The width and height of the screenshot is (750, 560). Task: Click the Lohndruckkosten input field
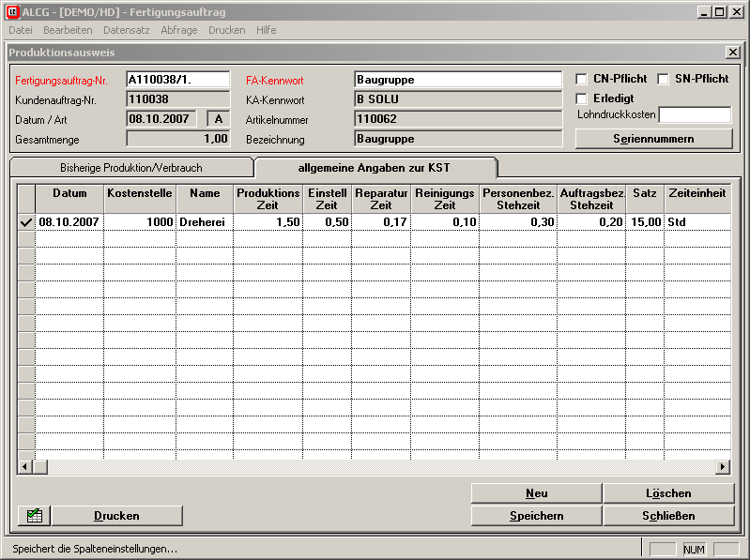click(x=694, y=115)
